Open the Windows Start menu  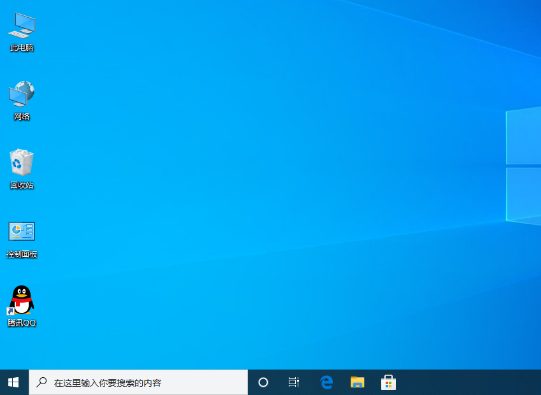click(x=14, y=382)
